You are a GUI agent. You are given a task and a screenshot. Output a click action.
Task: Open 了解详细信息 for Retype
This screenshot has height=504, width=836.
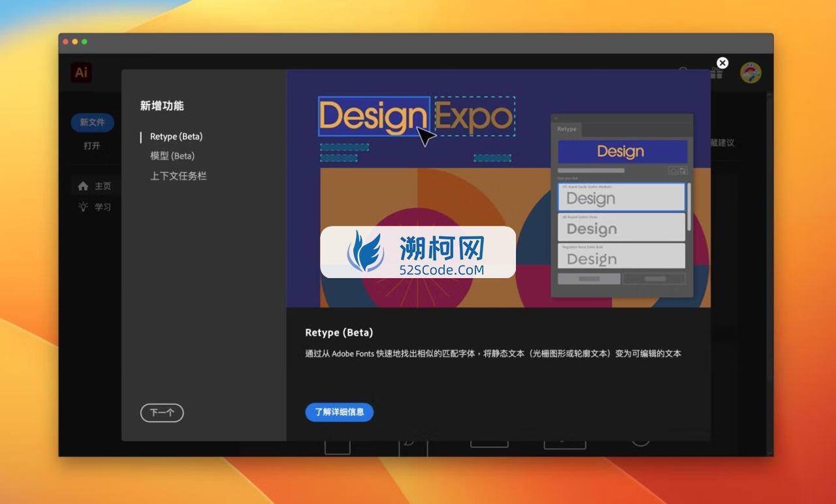[340, 412]
